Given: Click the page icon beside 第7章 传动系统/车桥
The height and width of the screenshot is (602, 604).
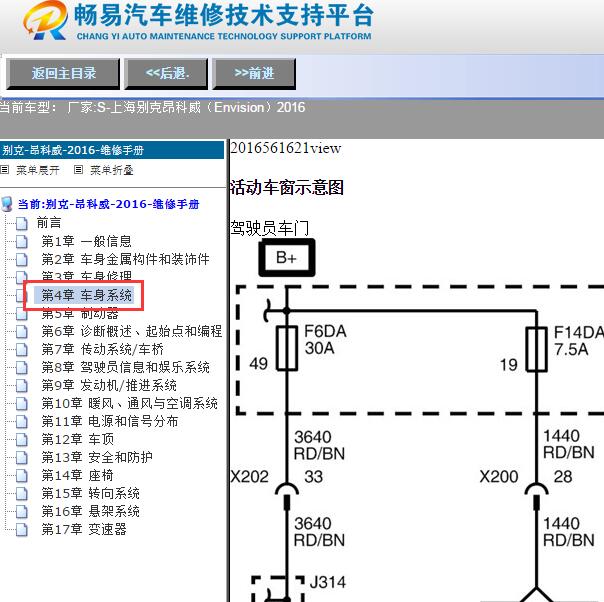Looking at the screenshot, I should click(22, 349).
